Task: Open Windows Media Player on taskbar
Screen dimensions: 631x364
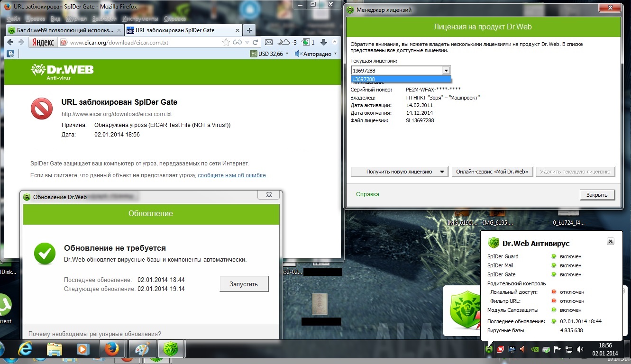Action: pos(83,350)
